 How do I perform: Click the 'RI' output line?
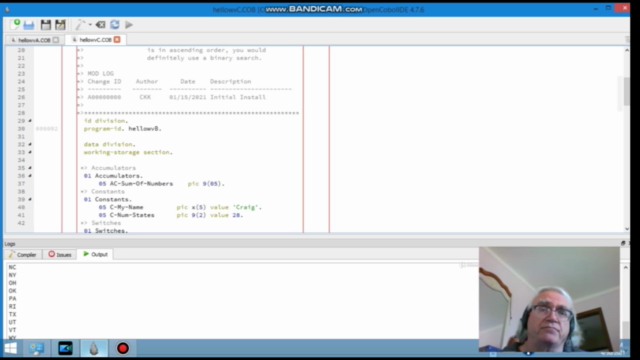tap(12, 307)
